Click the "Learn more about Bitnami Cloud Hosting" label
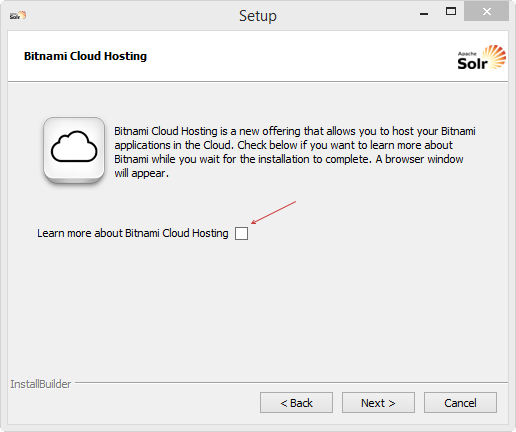The height and width of the screenshot is (432, 516). (x=133, y=233)
